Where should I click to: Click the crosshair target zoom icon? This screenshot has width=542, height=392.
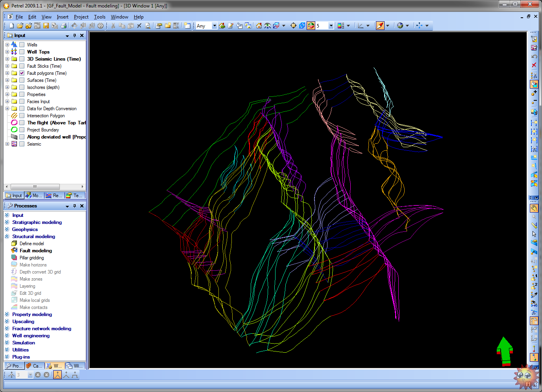[293, 26]
